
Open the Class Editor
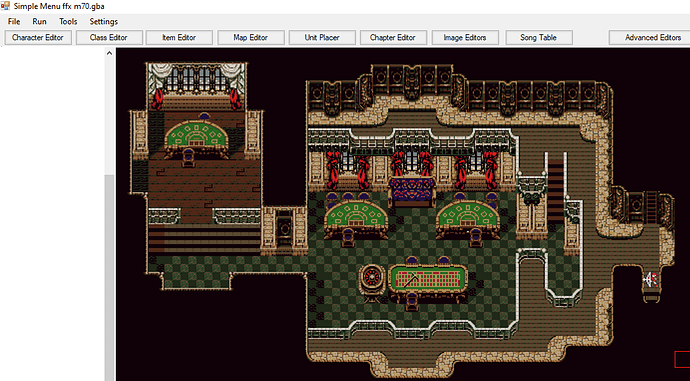click(109, 38)
